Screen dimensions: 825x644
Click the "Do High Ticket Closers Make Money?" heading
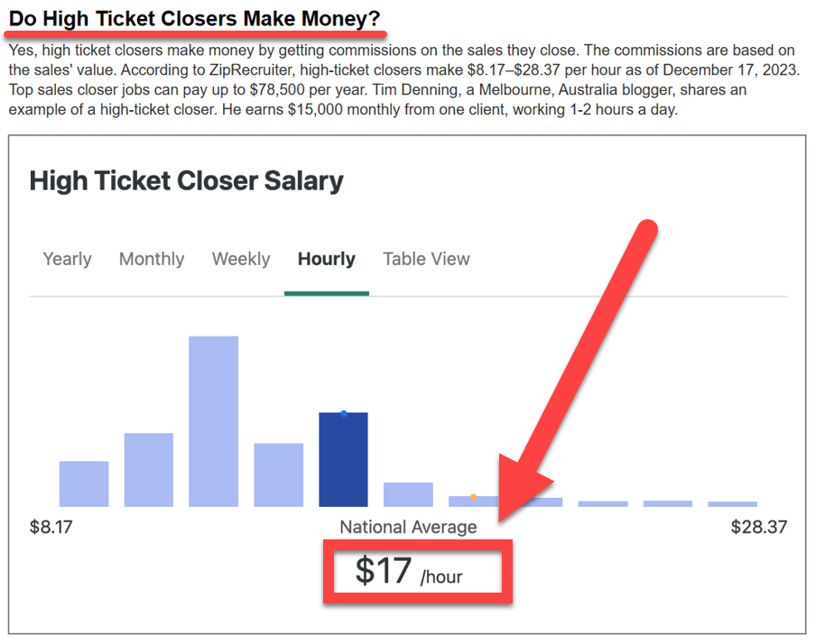tap(194, 18)
